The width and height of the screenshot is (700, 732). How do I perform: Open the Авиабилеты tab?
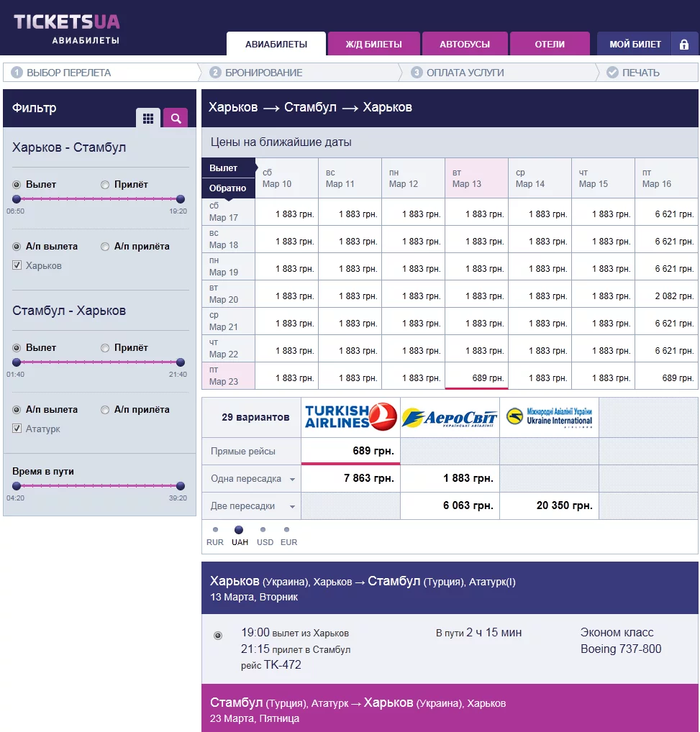click(x=276, y=44)
